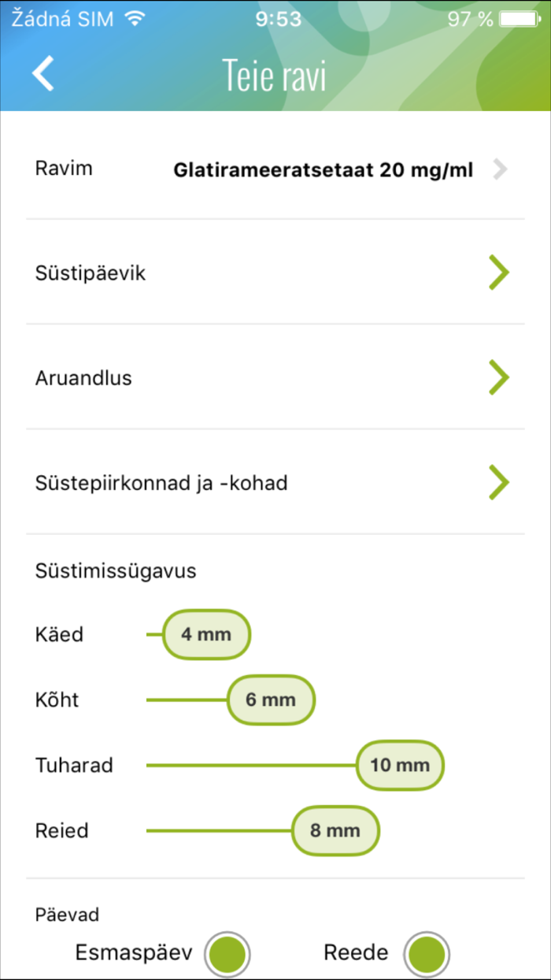Tap the battery indicator showing 97 %
The height and width of the screenshot is (980, 551).
[x=512, y=15]
